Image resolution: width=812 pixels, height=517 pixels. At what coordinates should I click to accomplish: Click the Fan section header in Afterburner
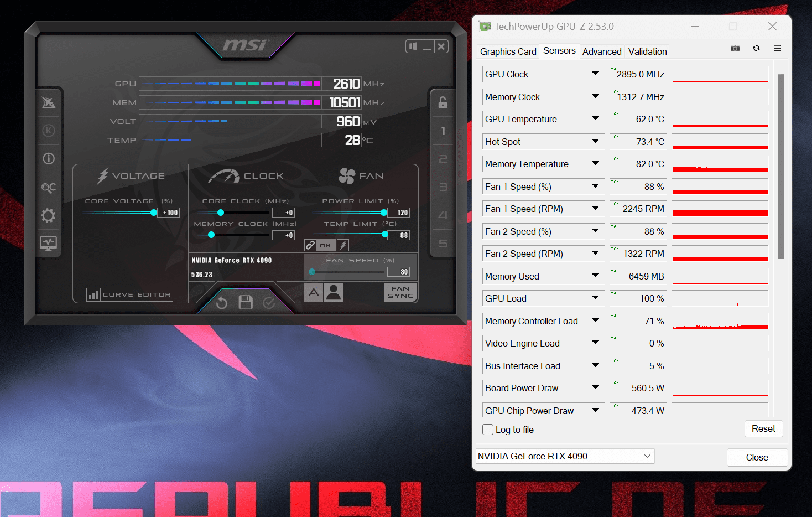click(x=361, y=176)
